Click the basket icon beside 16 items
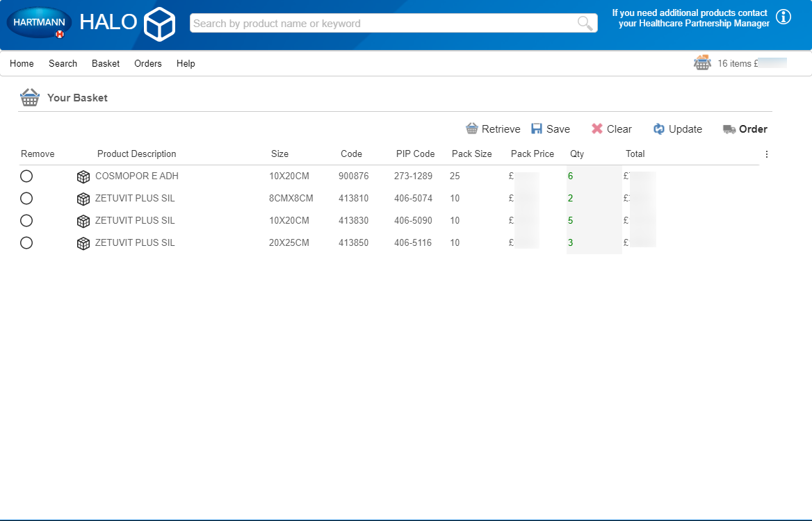The height and width of the screenshot is (521, 812). 702,63
